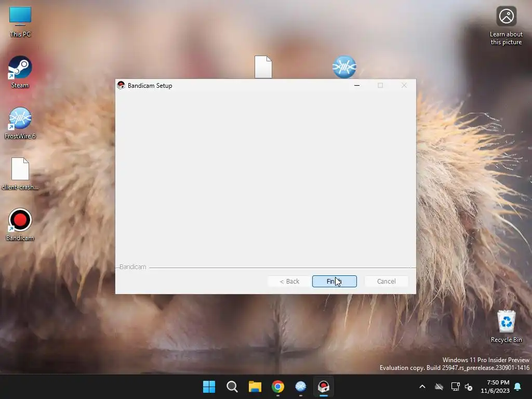Click Learn about this picture icon
This screenshot has width=532, height=399.
(506, 26)
